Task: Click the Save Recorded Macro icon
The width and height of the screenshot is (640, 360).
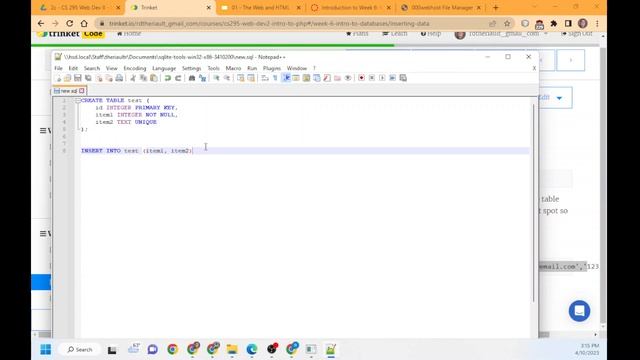Action: pyautogui.click(x=403, y=78)
